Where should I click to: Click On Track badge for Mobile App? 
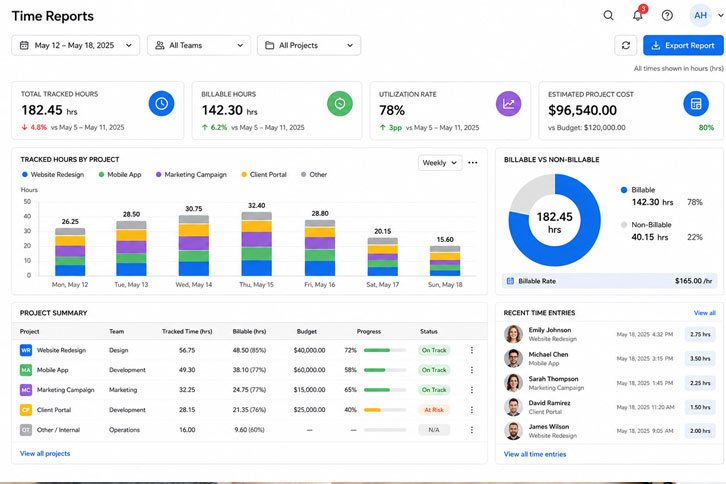434,370
